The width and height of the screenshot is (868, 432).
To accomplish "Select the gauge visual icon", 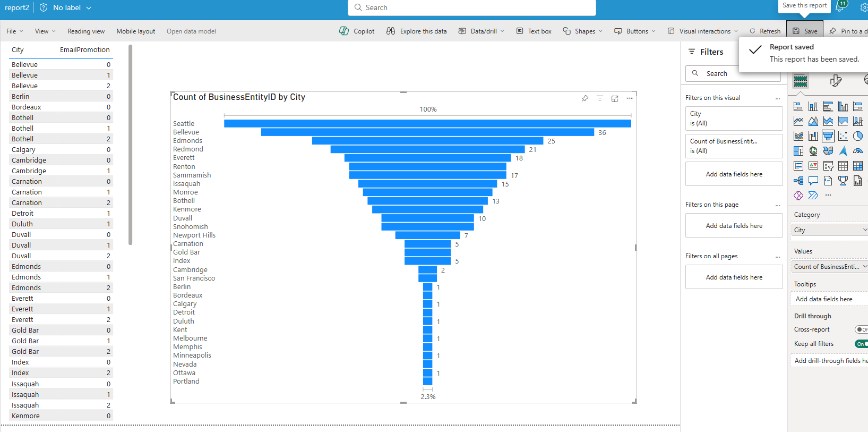I will coord(857,151).
